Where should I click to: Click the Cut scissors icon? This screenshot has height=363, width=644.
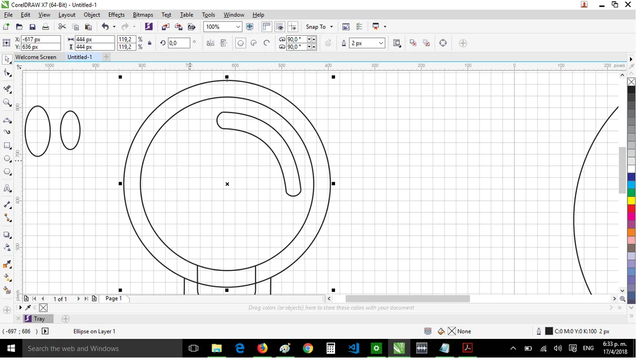click(x=62, y=27)
